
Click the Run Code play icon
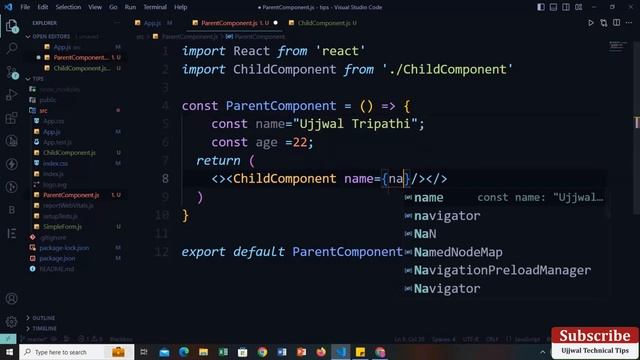point(590,23)
